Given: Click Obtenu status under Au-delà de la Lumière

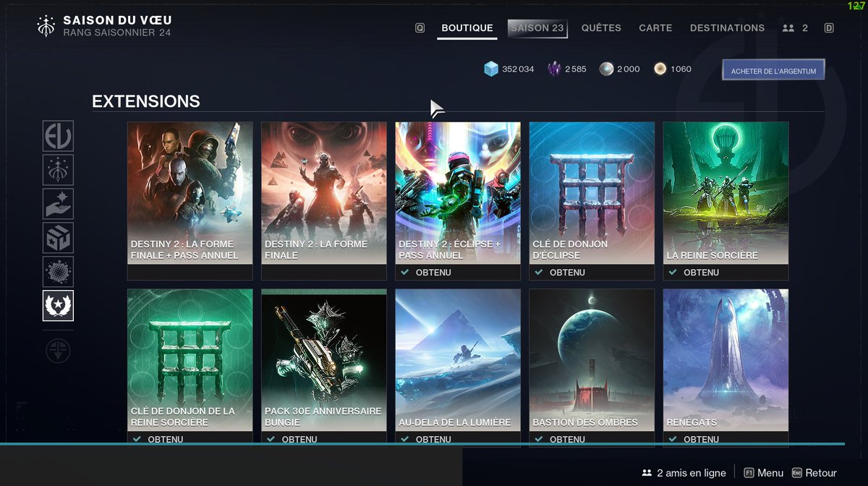Looking at the screenshot, I should [433, 439].
